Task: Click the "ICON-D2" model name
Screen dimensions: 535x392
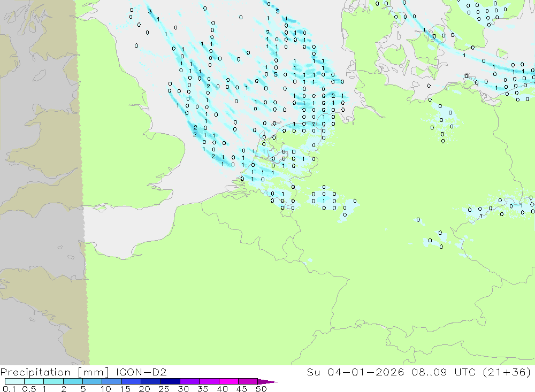Action: click(x=141, y=372)
